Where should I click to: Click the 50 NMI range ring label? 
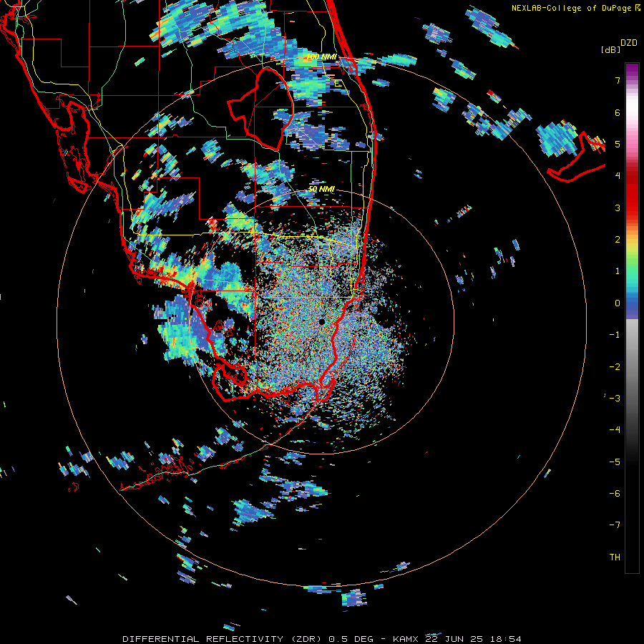[321, 189]
